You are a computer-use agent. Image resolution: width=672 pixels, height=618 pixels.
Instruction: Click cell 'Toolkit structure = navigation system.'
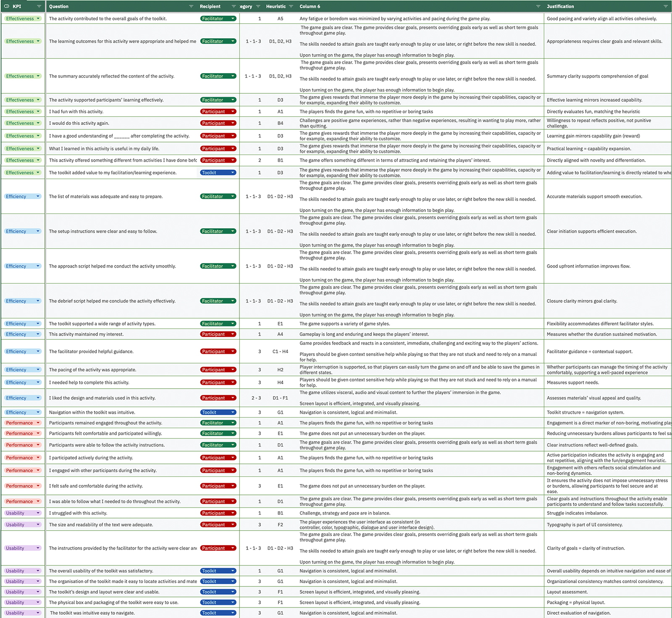[585, 413]
